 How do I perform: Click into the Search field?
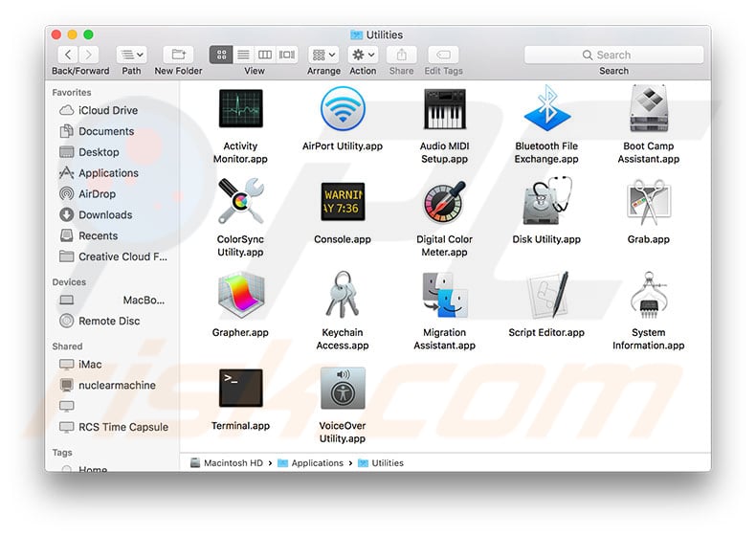click(x=613, y=55)
